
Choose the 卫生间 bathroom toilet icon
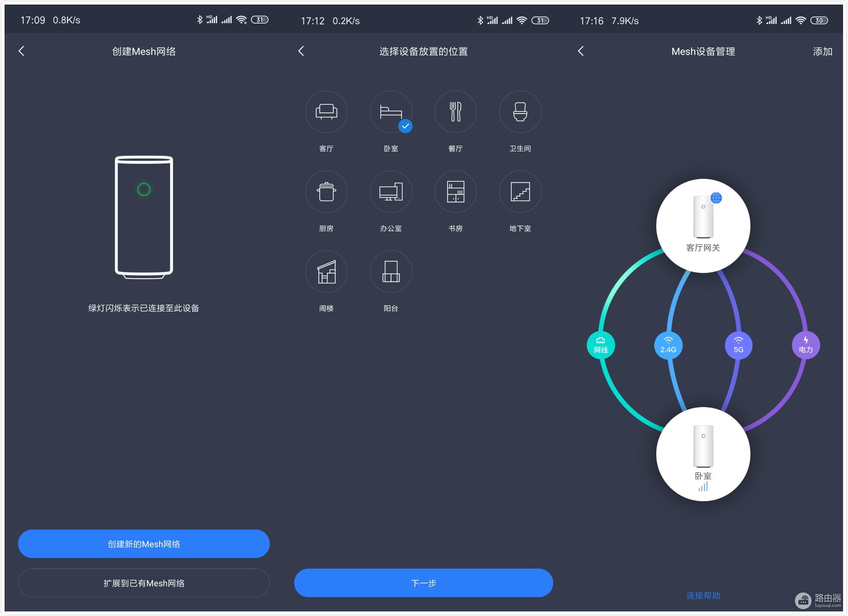520,112
